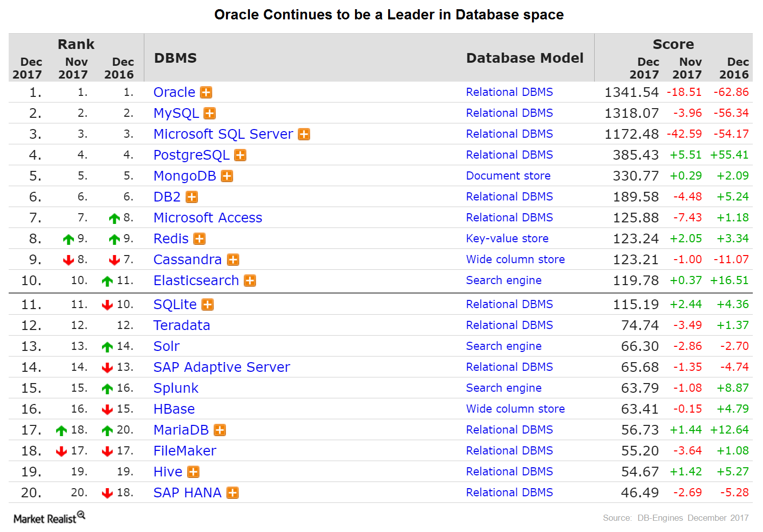Viewport: 763px width, 532px height.
Task: Open the Elasticsearch link
Action: click(196, 281)
